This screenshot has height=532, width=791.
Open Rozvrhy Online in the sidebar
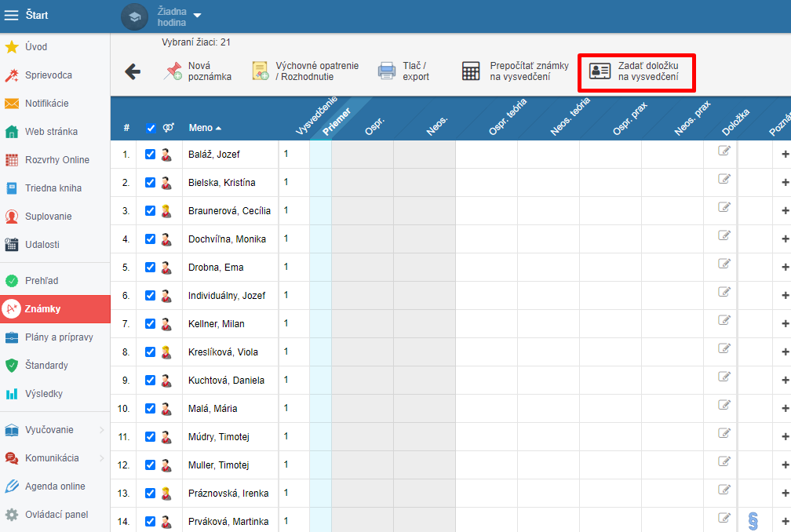[x=55, y=160]
